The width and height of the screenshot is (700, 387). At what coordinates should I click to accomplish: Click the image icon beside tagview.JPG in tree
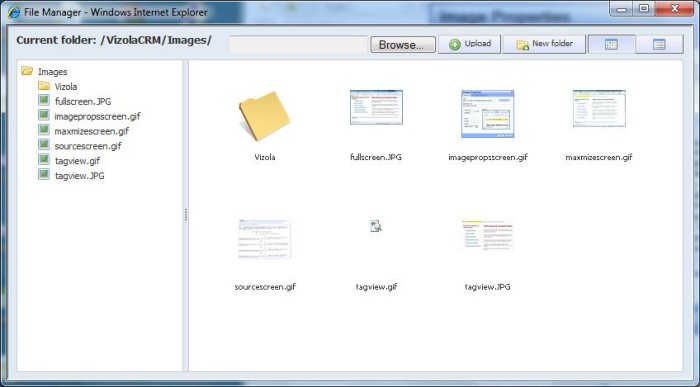(x=44, y=174)
